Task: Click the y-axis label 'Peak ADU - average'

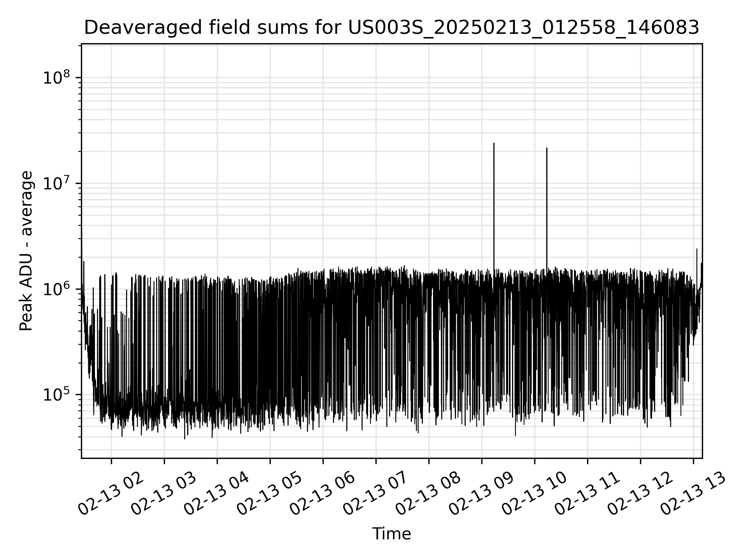Action: click(26, 251)
